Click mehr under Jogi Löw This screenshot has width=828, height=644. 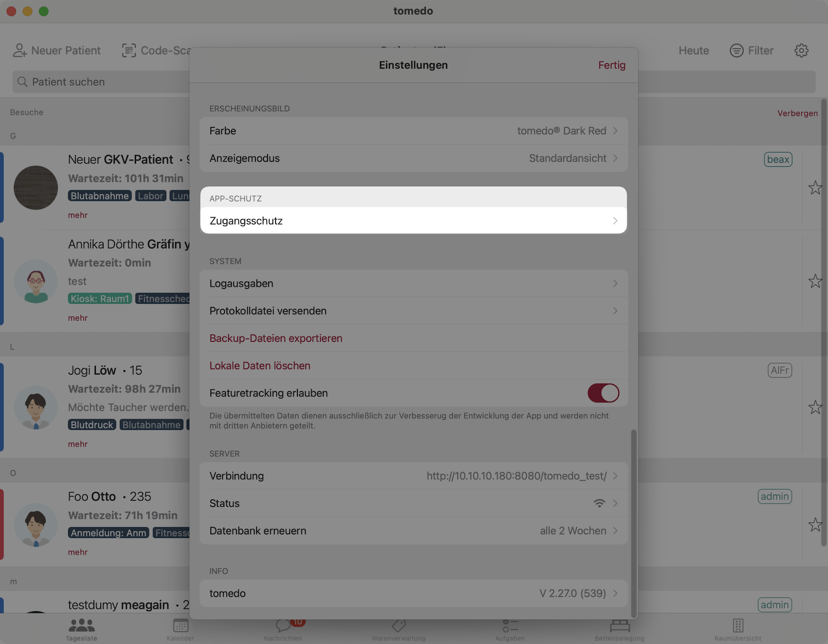(x=78, y=444)
